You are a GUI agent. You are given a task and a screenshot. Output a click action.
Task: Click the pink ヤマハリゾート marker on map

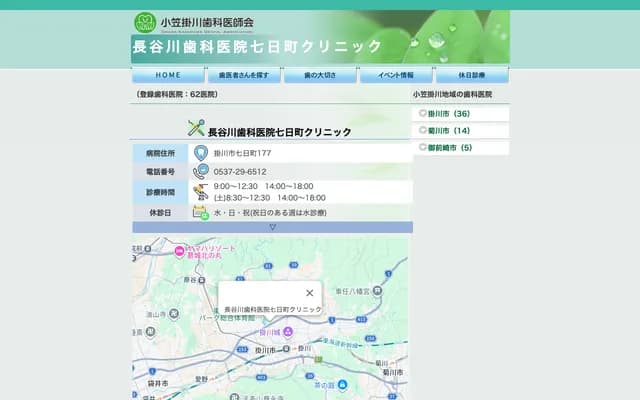tap(179, 251)
